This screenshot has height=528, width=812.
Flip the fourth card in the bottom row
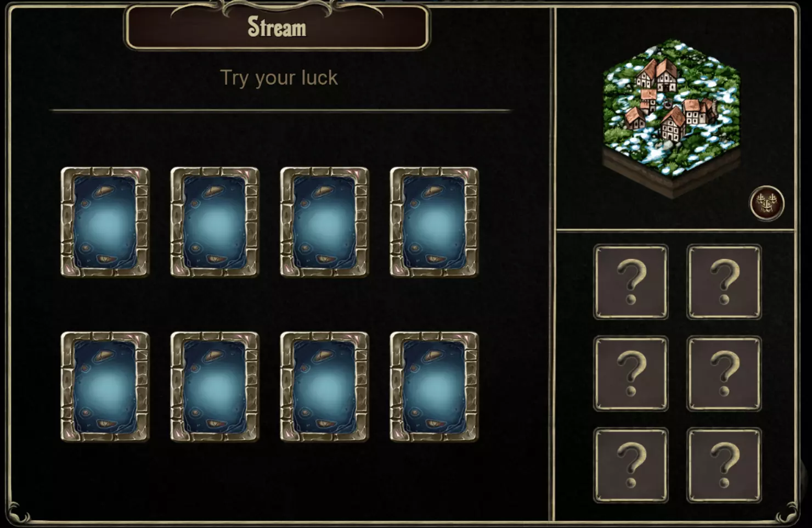(x=434, y=386)
